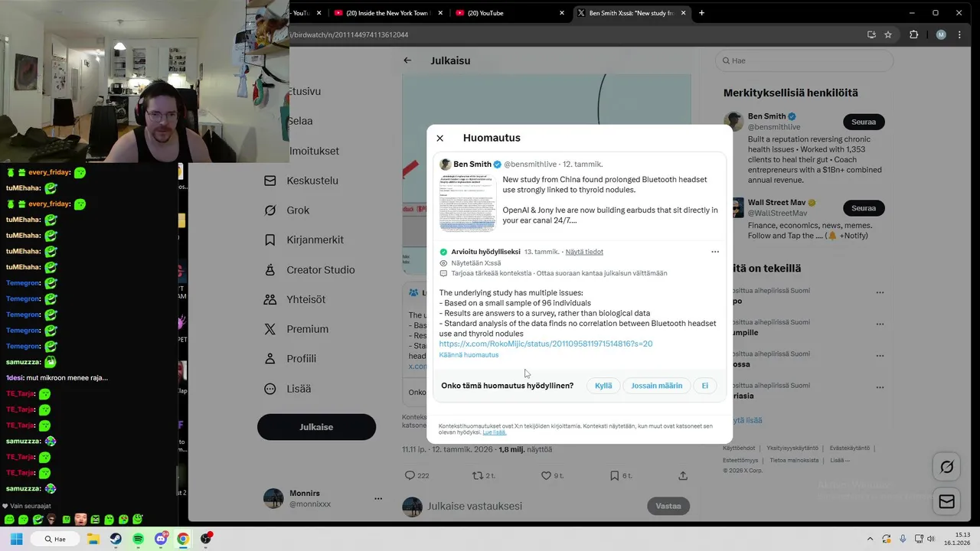The image size is (980, 551).
Task: Open the study image thumbnail in the quoted post
Action: [468, 204]
